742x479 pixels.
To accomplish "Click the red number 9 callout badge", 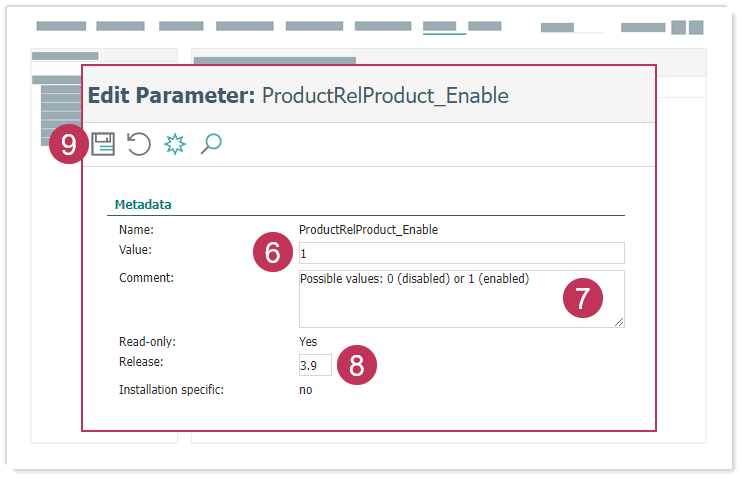I will (68, 145).
